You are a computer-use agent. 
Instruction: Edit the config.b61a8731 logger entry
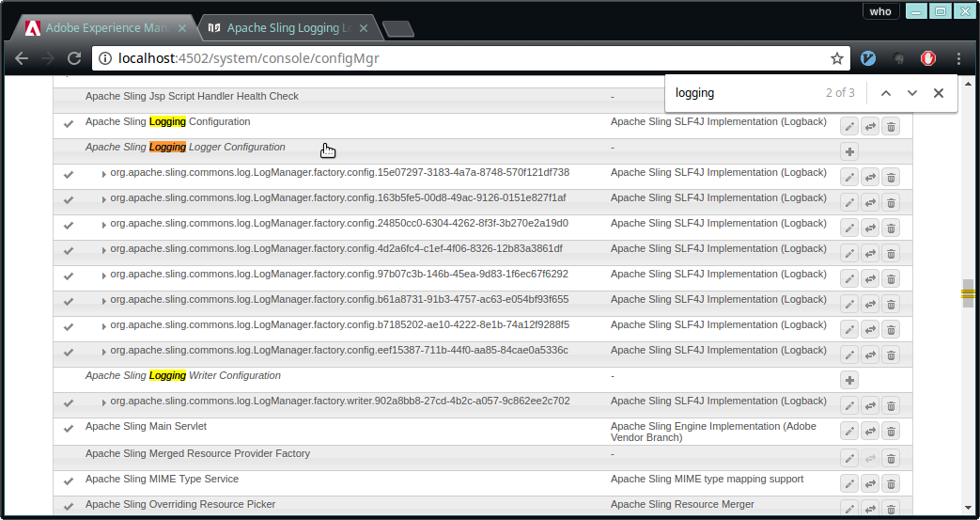848,304
